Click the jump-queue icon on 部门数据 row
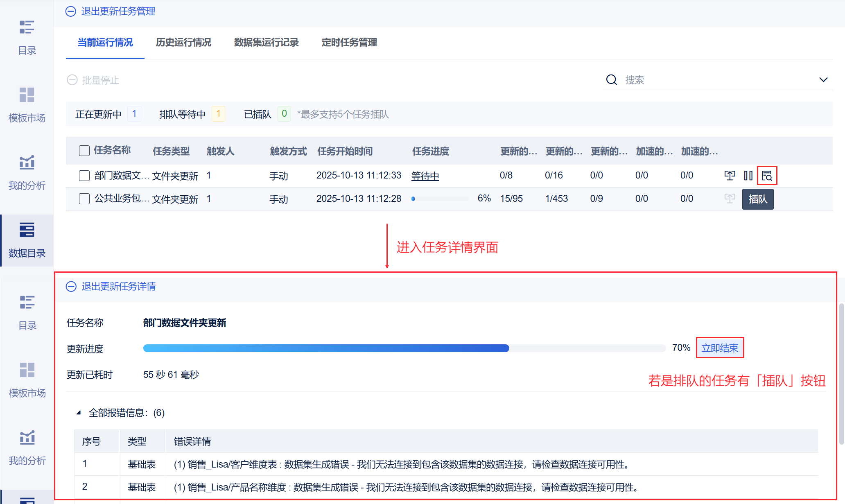 tap(730, 176)
